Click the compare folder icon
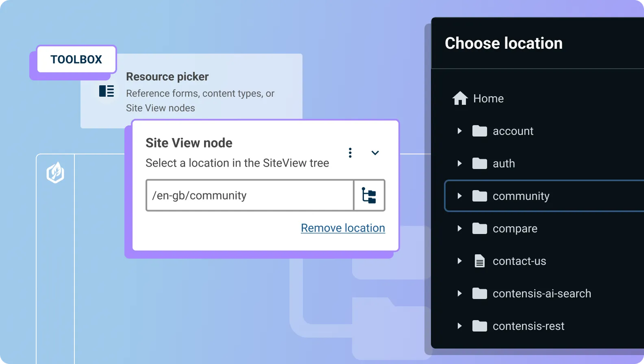 click(480, 228)
